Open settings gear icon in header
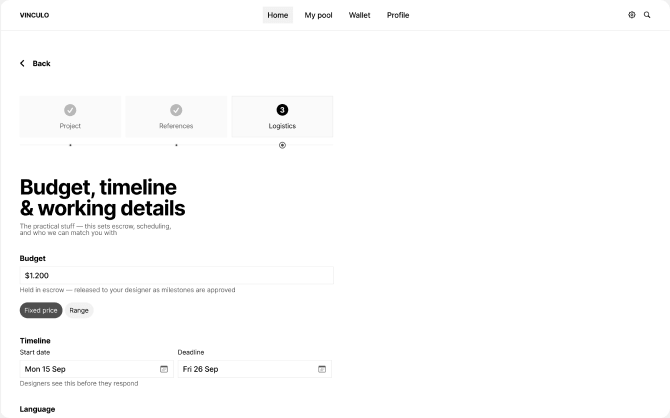The height and width of the screenshot is (418, 670). 632,15
